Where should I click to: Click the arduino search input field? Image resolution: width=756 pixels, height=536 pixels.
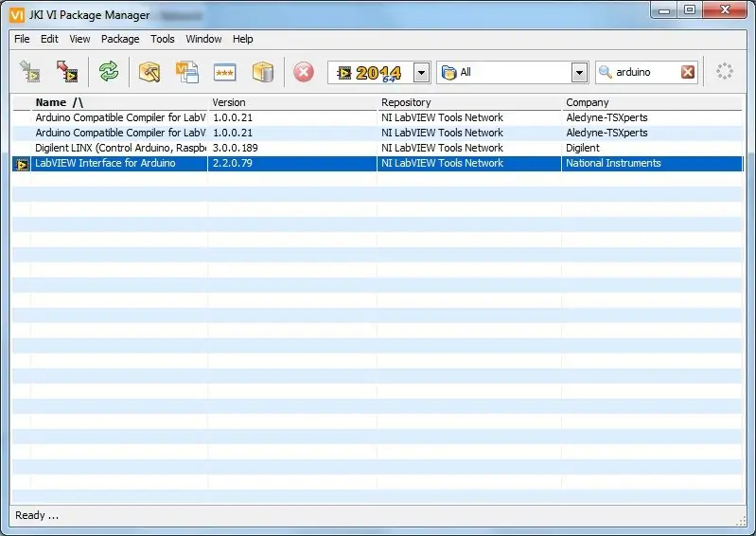tap(645, 72)
